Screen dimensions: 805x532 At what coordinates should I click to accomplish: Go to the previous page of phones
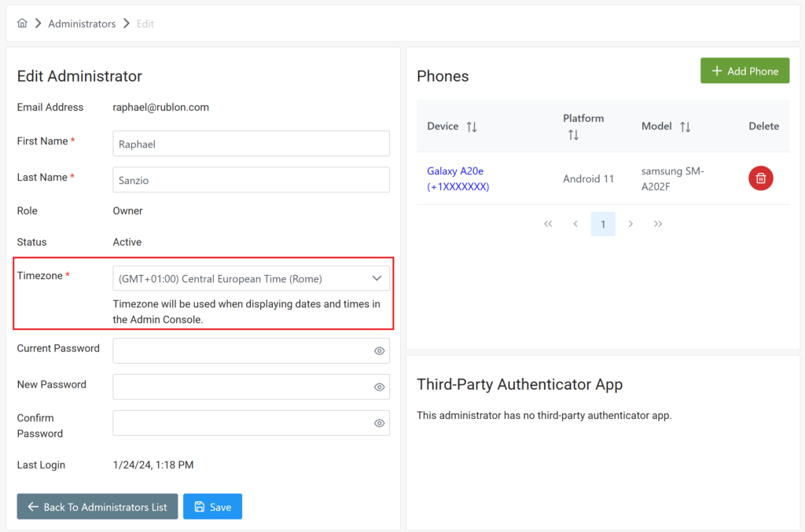pyautogui.click(x=575, y=223)
